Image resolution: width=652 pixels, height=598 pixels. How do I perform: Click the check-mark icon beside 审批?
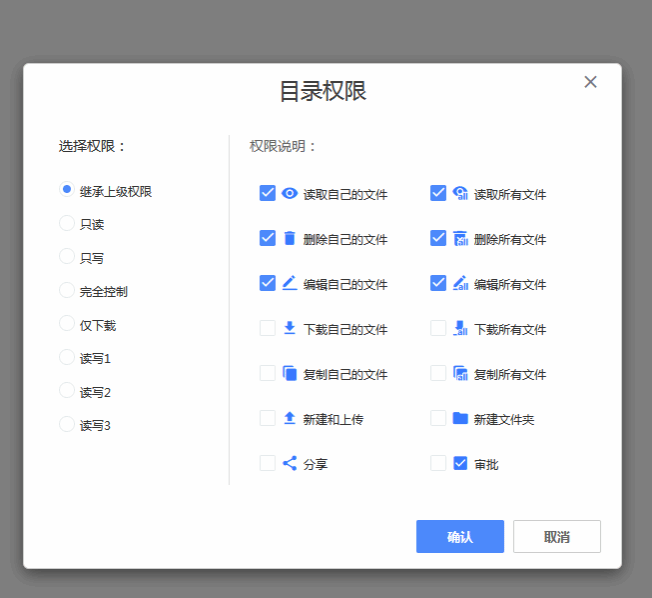click(x=460, y=463)
